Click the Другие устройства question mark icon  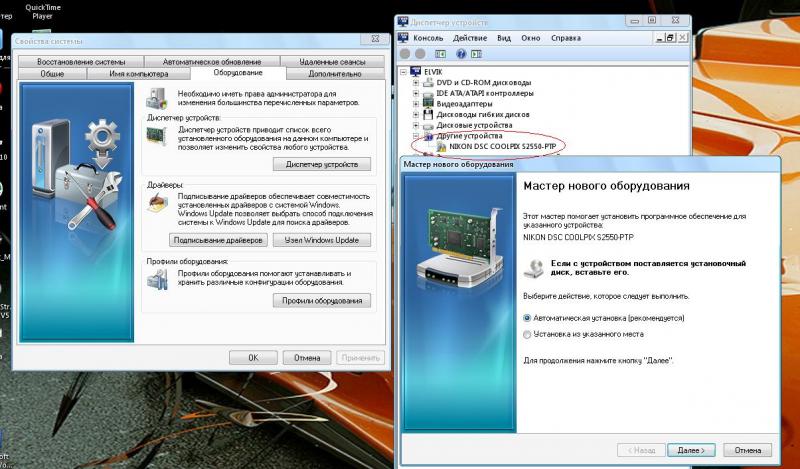tap(429, 136)
